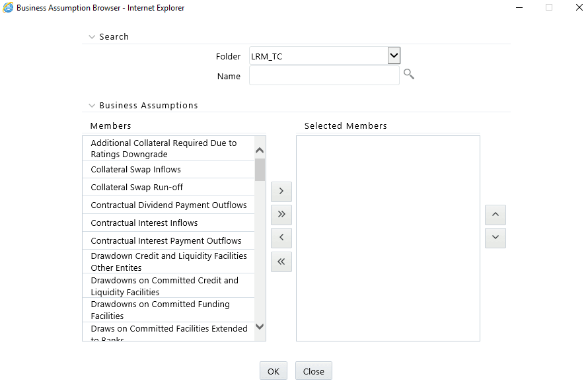Screen dimensions: 588x391
Task: Collapse the Business Assumptions section
Action: coord(92,105)
